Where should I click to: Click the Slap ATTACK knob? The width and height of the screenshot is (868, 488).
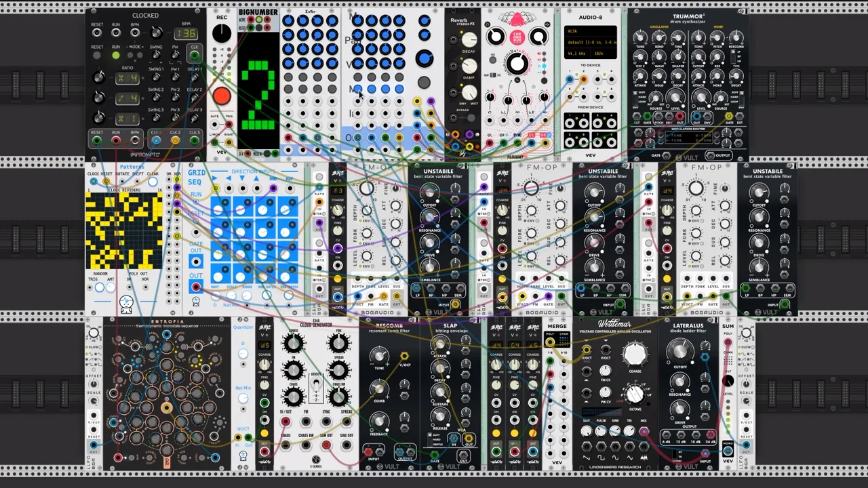pyautogui.click(x=441, y=344)
